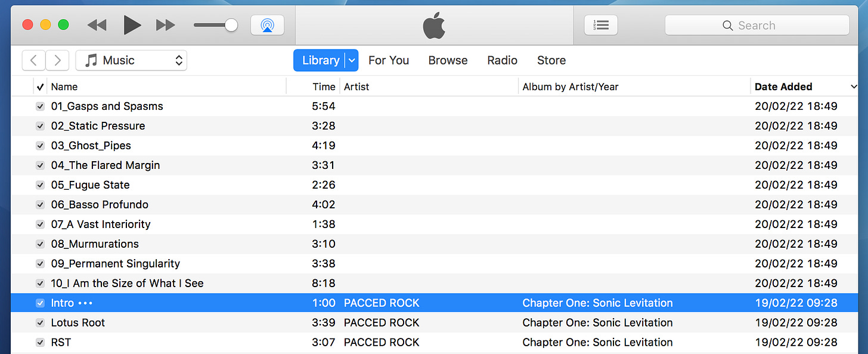This screenshot has height=354, width=868.
Task: Uncheck the 10_I Am the Size checkbox
Action: (40, 284)
